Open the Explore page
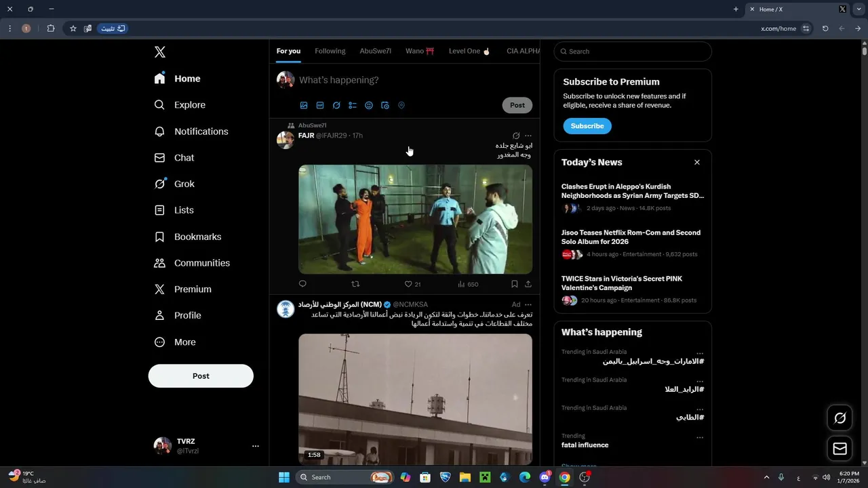Image resolution: width=868 pixels, height=488 pixels. pos(180,105)
